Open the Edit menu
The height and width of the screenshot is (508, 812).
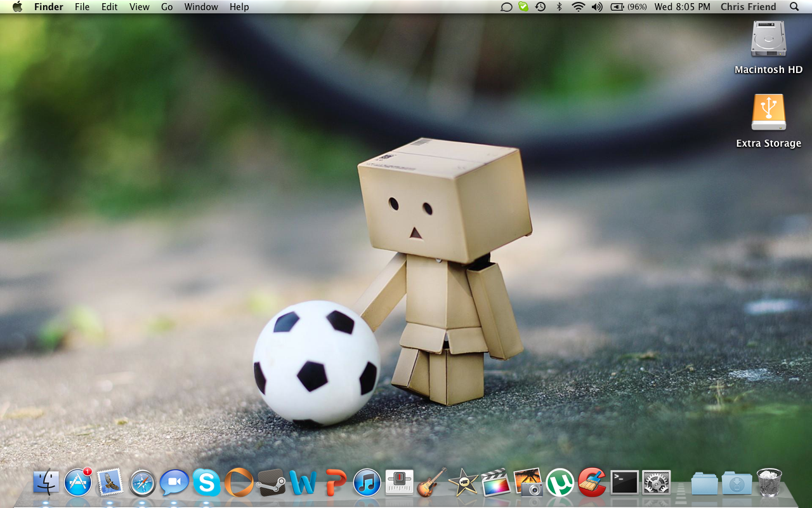pyautogui.click(x=110, y=7)
